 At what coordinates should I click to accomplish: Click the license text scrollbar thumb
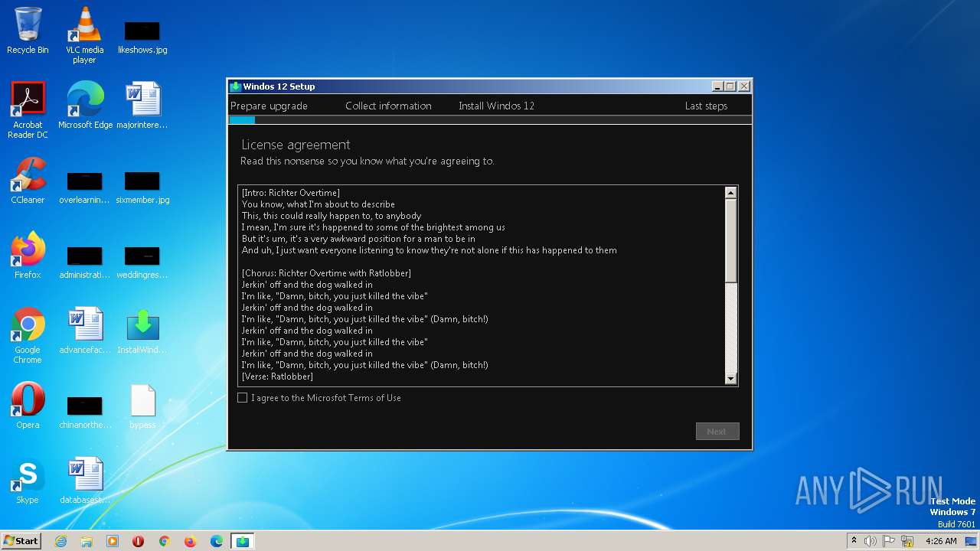730,242
